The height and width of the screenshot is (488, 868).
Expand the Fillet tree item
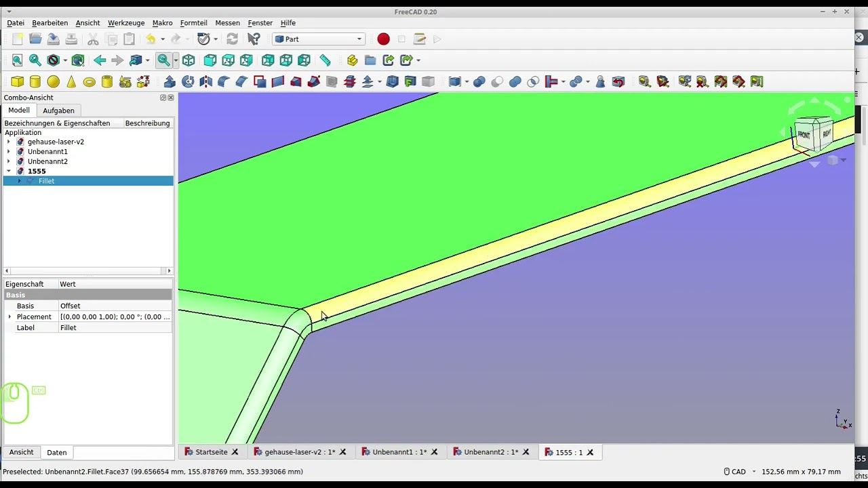[20, 182]
